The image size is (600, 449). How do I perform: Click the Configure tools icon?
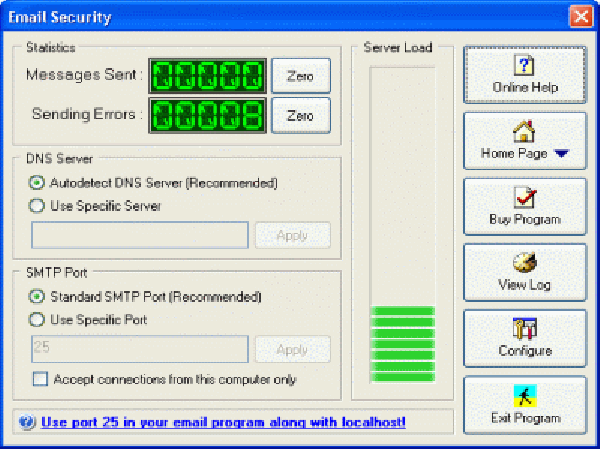coord(525,328)
